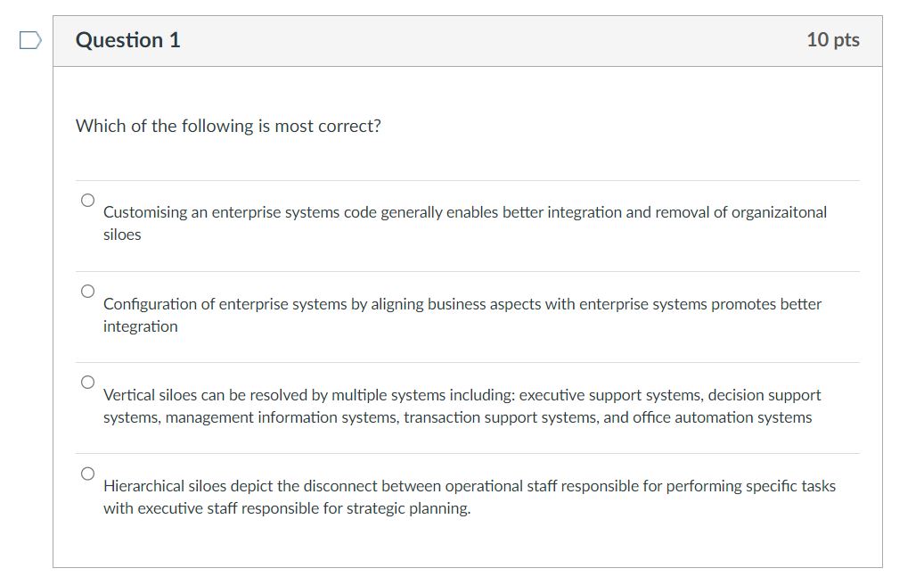Choose the answer listing executive support systems
924x585 pixels.
pos(462,405)
